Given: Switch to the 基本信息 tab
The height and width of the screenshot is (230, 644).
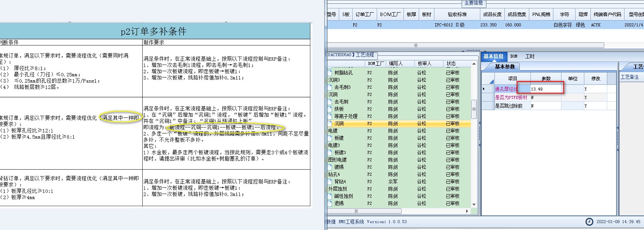Looking at the screenshot, I should point(493,56).
